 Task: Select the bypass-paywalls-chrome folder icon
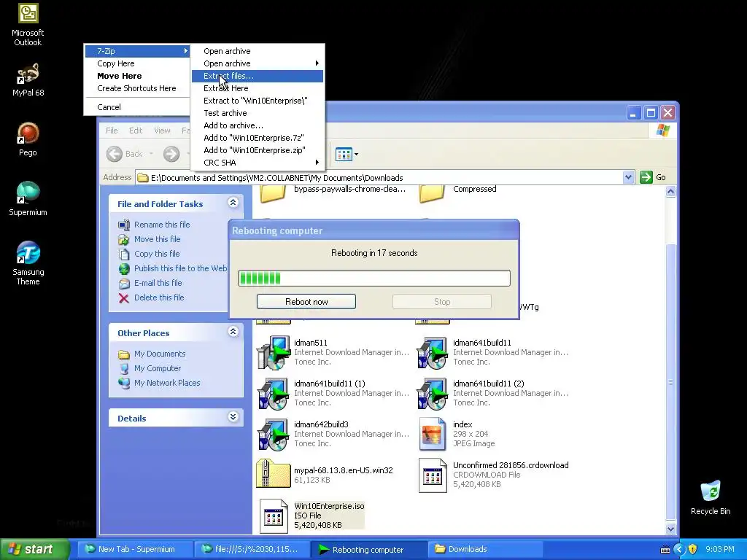coord(273,194)
